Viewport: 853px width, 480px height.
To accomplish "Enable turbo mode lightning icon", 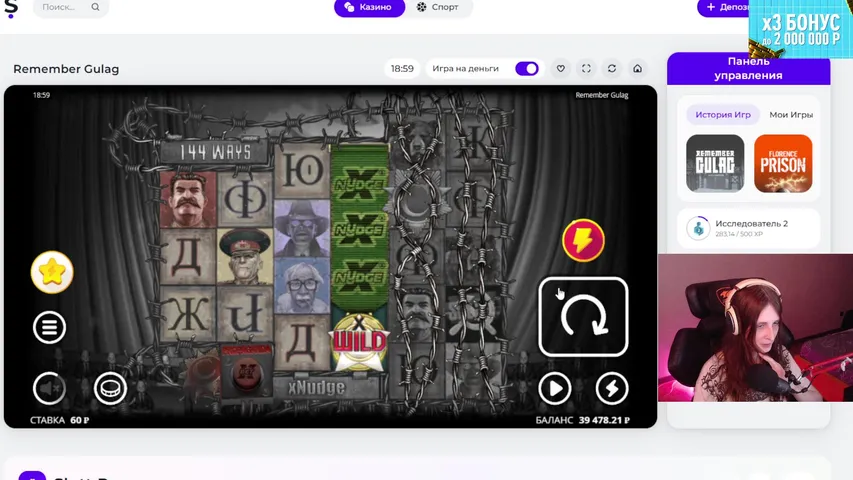I will tap(612, 388).
